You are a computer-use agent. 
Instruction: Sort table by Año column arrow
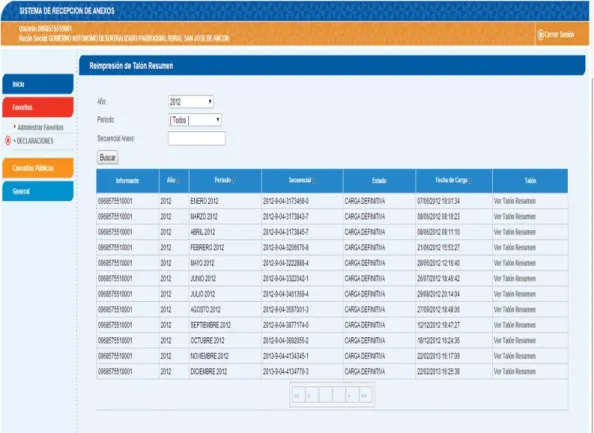pyautogui.click(x=178, y=181)
